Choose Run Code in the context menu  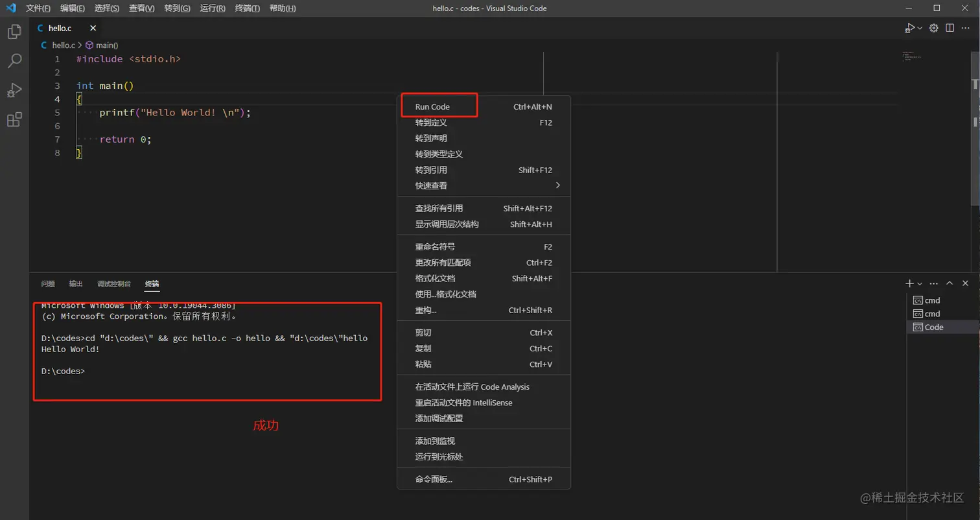pos(484,107)
